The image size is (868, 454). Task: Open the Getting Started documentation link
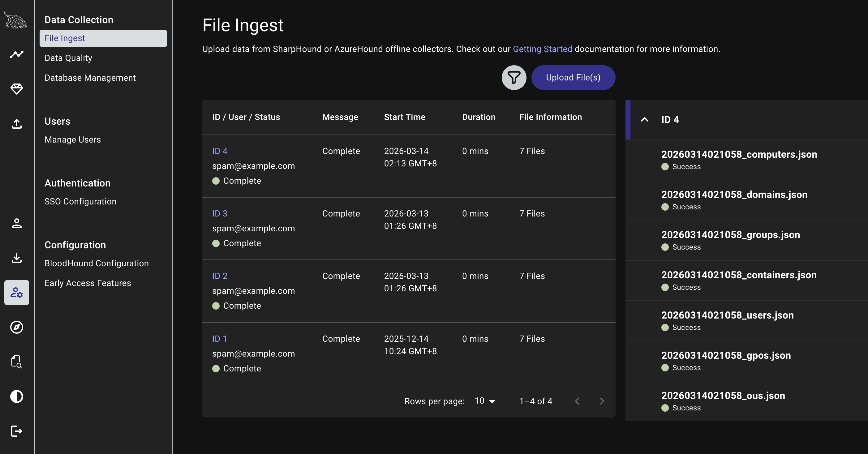(542, 49)
